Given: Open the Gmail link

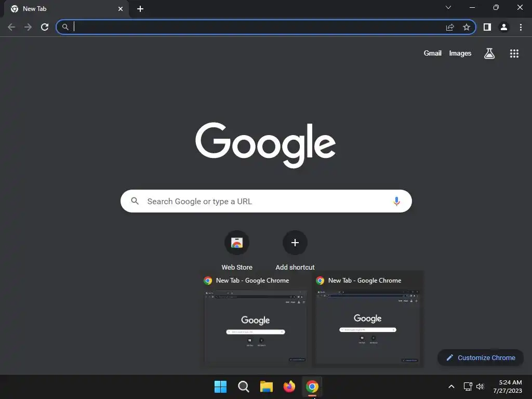Looking at the screenshot, I should pyautogui.click(x=433, y=54).
